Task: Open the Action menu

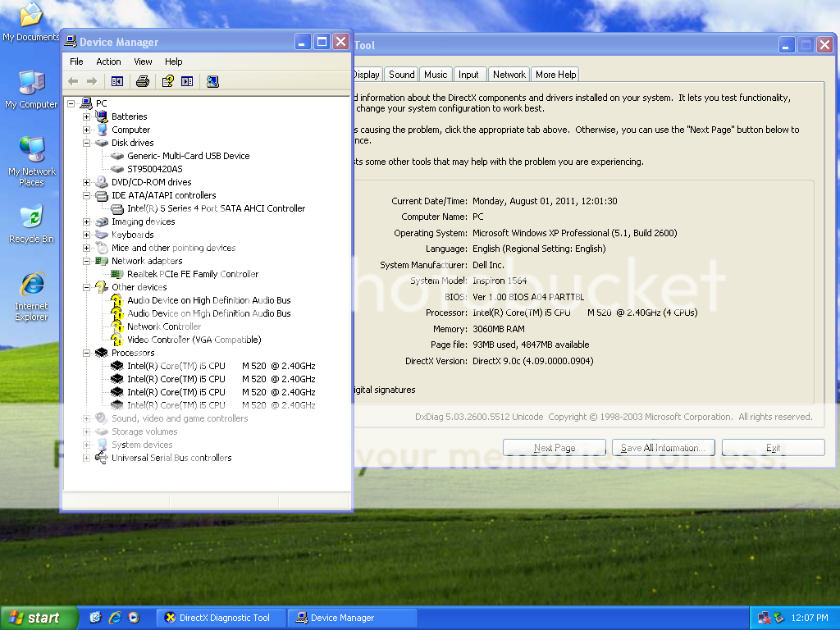Action: (x=108, y=62)
